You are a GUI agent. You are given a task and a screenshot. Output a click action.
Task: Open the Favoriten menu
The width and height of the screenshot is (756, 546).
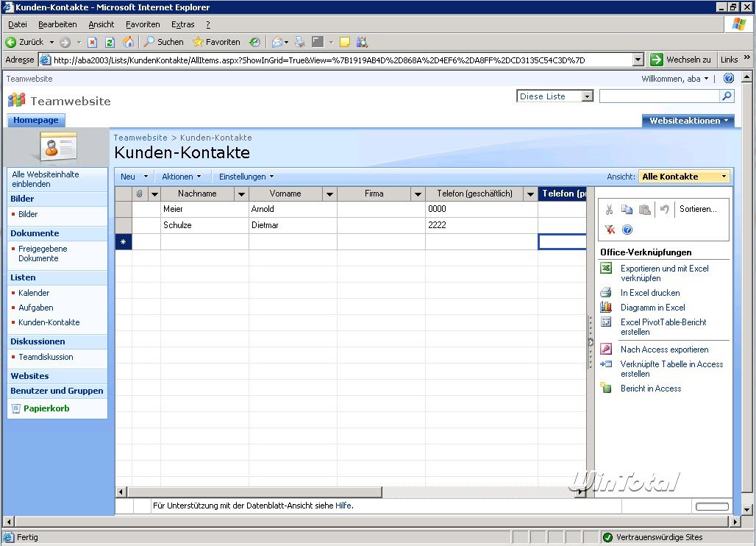143,24
